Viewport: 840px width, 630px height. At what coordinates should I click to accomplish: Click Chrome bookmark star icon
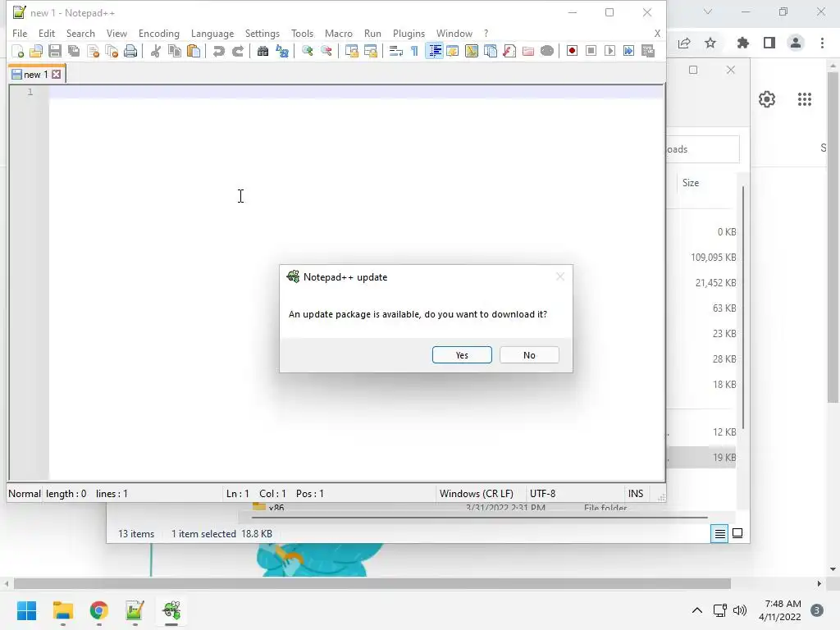point(710,43)
